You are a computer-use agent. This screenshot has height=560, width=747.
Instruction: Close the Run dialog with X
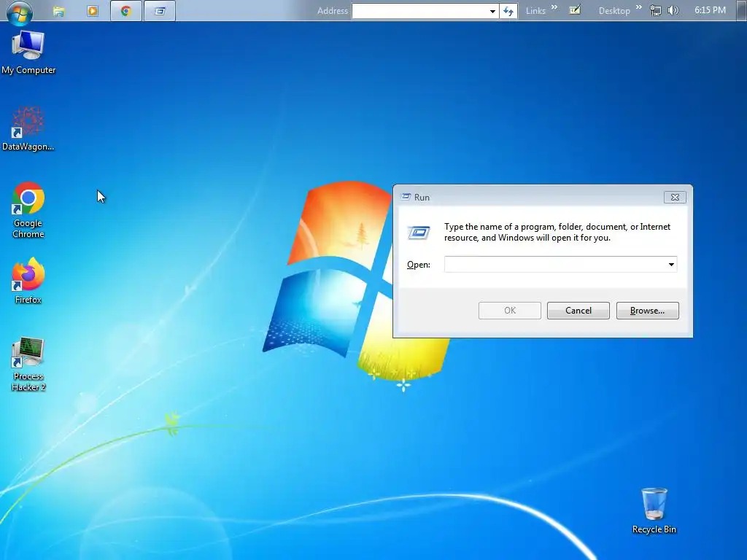(x=675, y=197)
